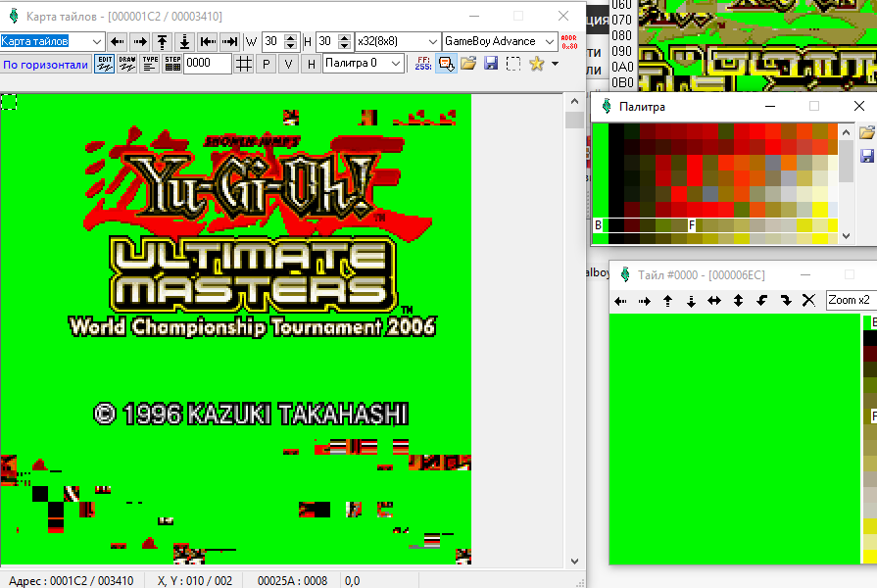Toggle the H flip button
Viewport: 877px width, 588px height.
pos(311,64)
